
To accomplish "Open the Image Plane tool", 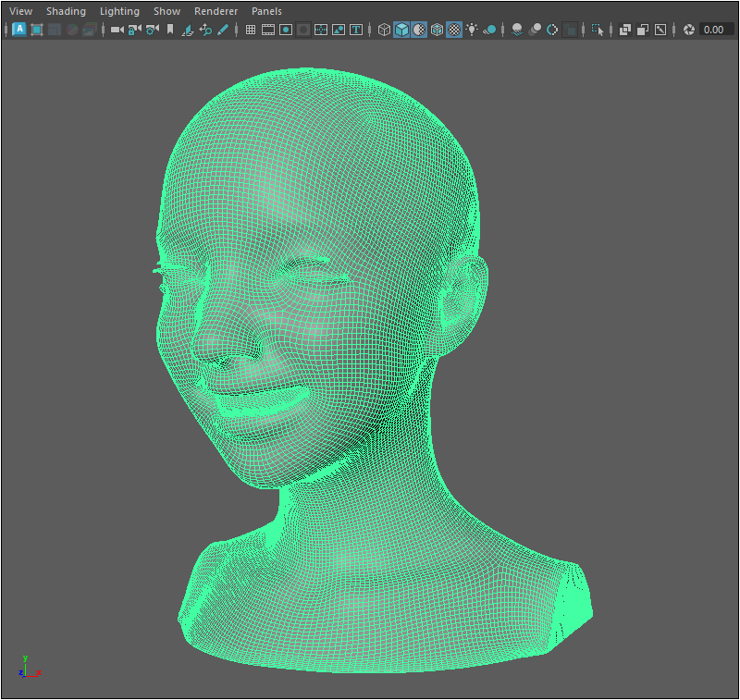I will 188,30.
